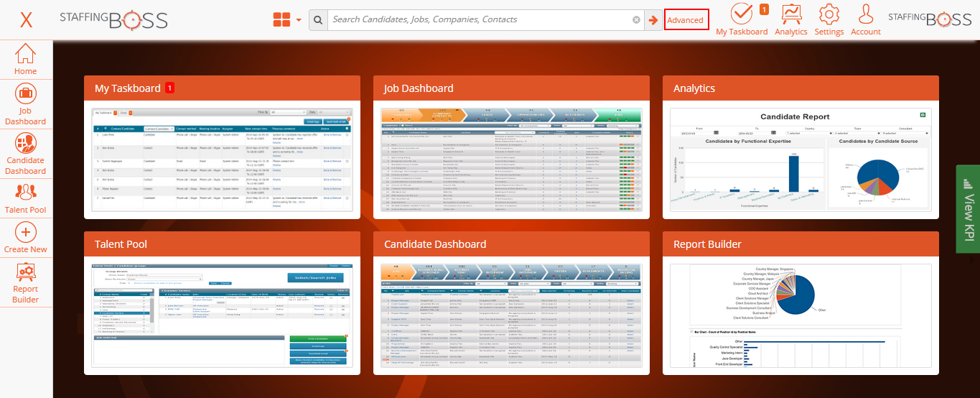
Task: Click the magnifier search icon
Action: [x=318, y=20]
